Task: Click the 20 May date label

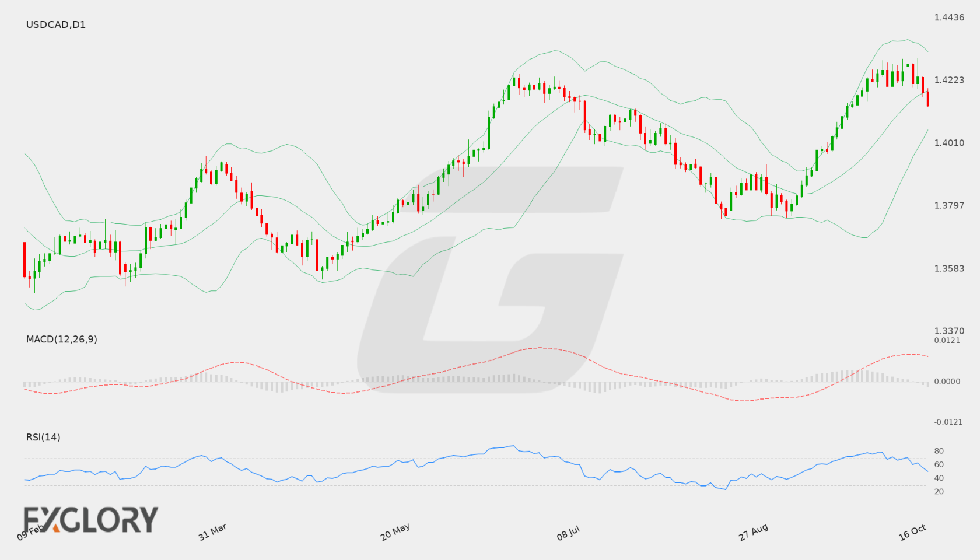Action: (395, 532)
